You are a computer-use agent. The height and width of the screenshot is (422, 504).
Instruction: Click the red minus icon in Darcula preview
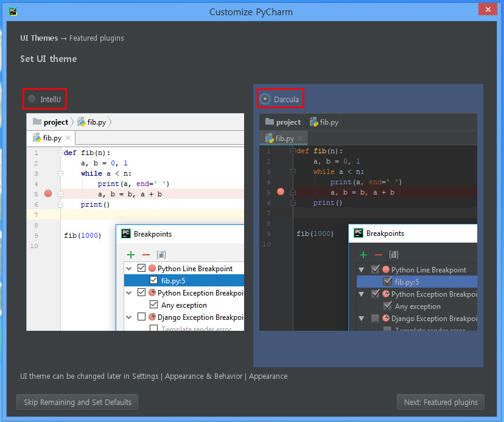(x=379, y=255)
